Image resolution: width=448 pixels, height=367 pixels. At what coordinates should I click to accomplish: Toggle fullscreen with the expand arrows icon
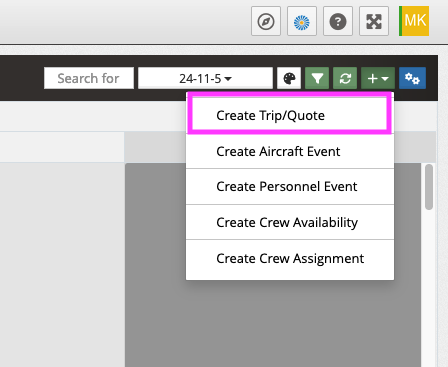pyautogui.click(x=374, y=21)
